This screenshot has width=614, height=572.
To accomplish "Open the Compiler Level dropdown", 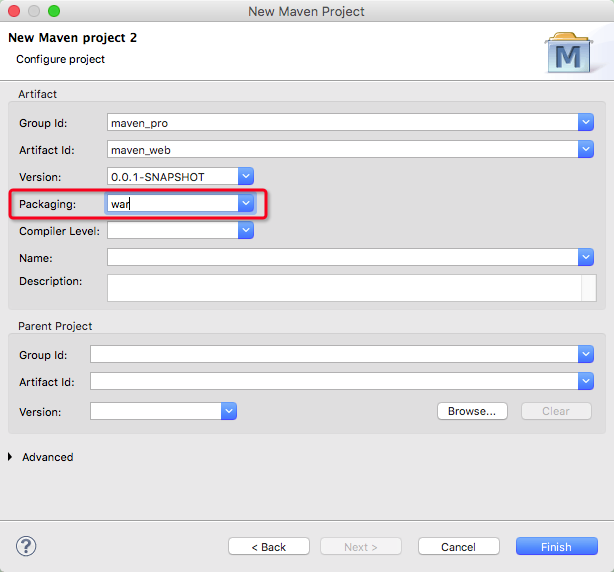I will pos(245,230).
